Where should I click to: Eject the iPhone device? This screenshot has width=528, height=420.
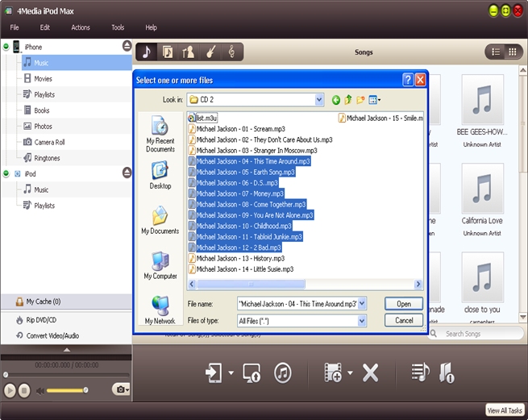tap(127, 45)
